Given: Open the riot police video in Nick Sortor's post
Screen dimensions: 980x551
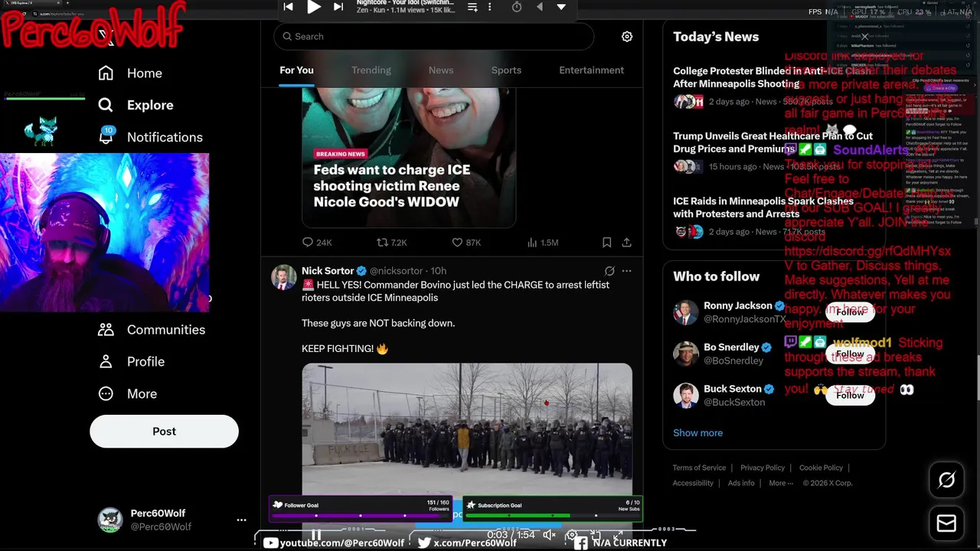Looking at the screenshot, I should (x=467, y=429).
